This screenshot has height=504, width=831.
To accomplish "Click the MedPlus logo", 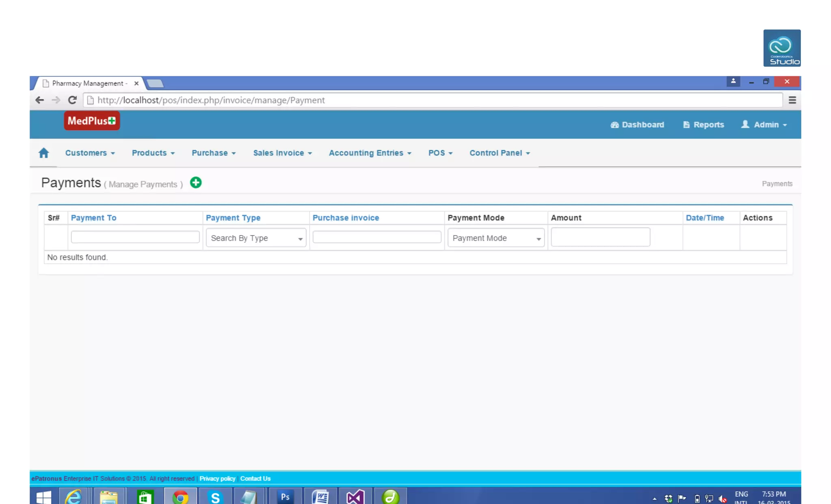I will 92,121.
